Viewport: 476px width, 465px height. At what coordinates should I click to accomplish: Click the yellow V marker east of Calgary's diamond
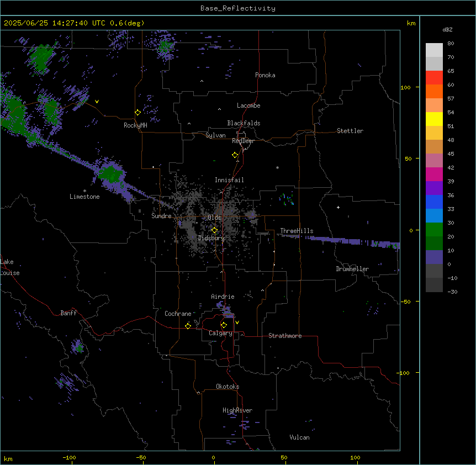237,323
